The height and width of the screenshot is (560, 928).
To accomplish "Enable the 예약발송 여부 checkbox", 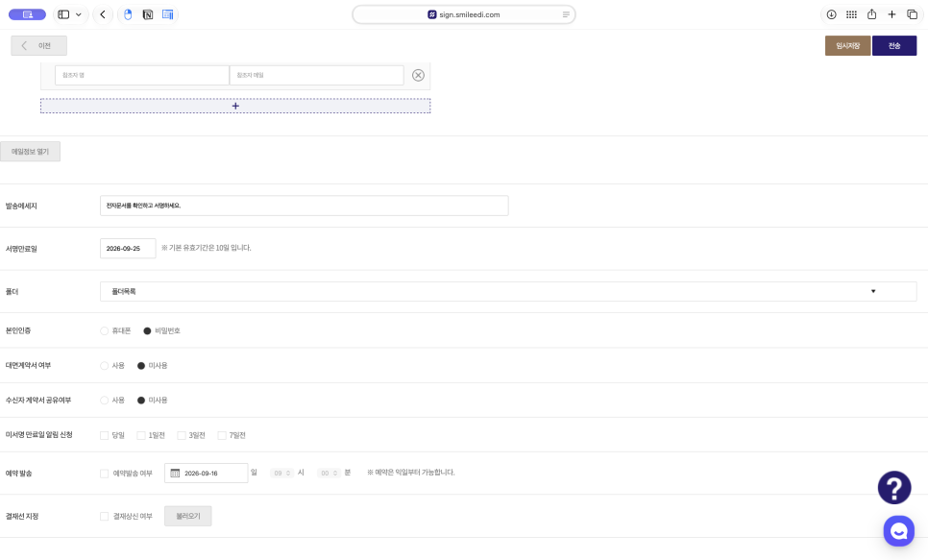I will pyautogui.click(x=104, y=474).
